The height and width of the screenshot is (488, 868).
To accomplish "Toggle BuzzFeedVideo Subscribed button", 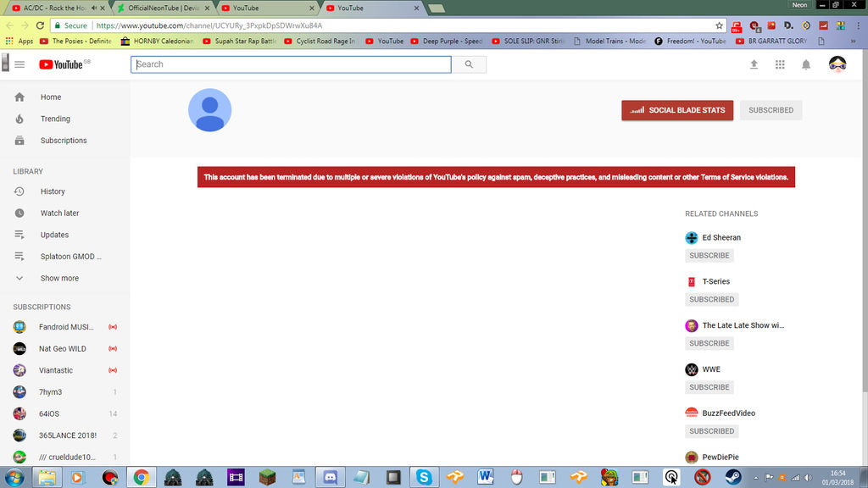I will pyautogui.click(x=711, y=431).
